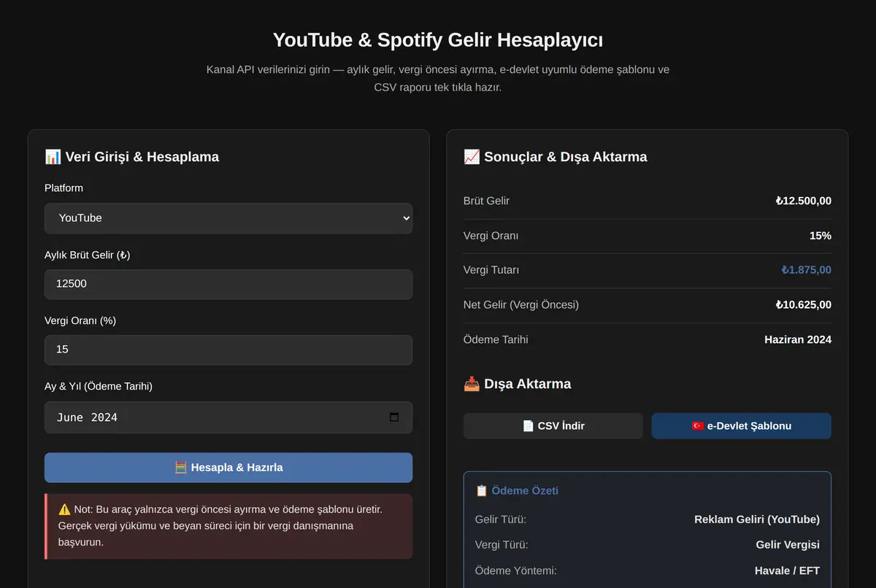Image resolution: width=876 pixels, height=588 pixels.
Task: Click the e-Devlet Şablonu button
Action: (x=741, y=426)
